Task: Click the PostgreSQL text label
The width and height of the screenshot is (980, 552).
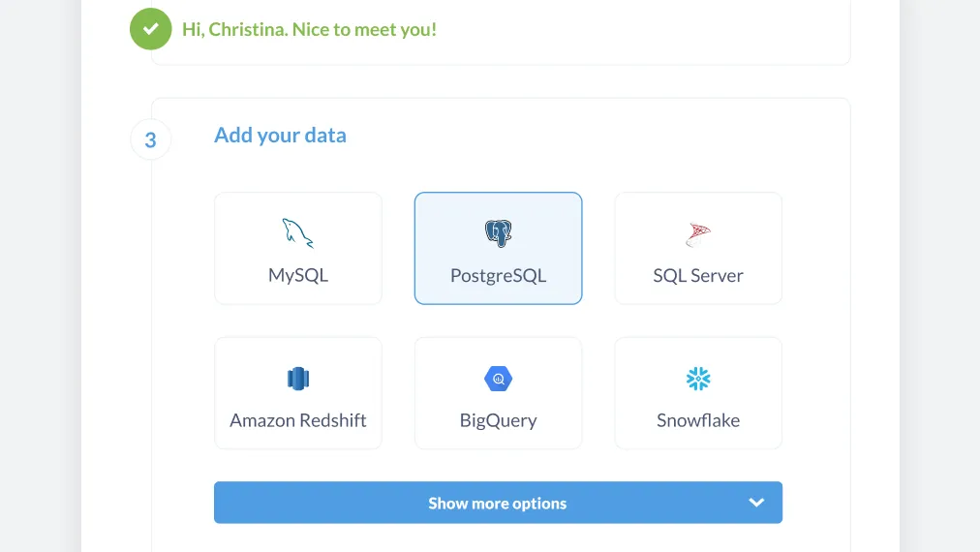Action: [498, 276]
